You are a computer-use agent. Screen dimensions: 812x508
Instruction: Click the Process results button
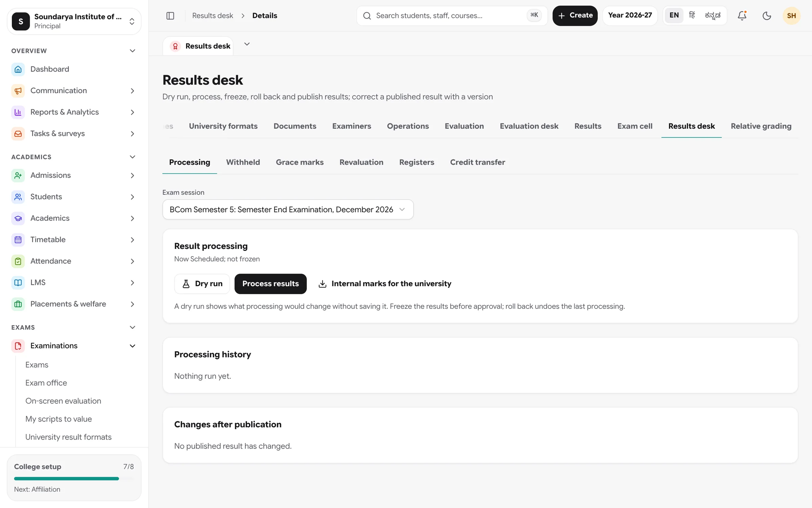coord(271,284)
